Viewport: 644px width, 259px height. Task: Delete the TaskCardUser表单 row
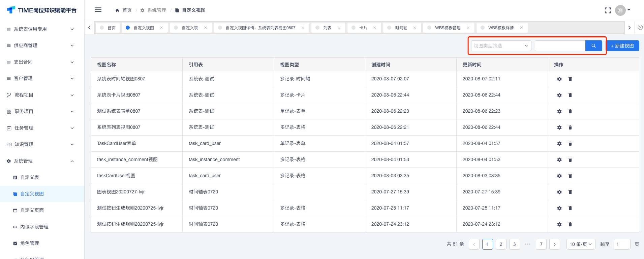[570, 144]
